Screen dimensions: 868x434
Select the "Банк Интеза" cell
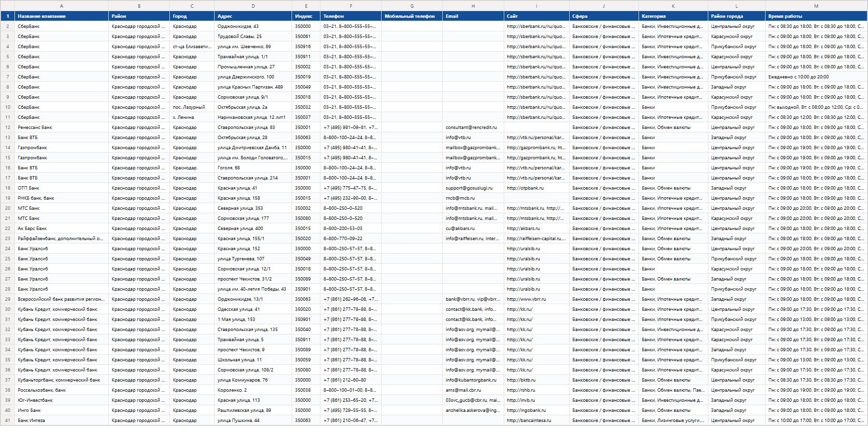pyautogui.click(x=62, y=421)
